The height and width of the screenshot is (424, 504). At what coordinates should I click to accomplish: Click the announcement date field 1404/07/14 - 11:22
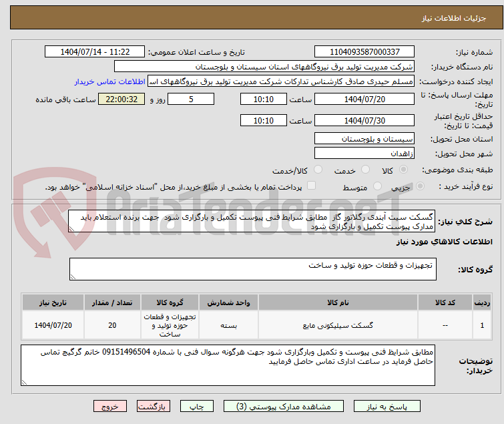tap(95, 52)
